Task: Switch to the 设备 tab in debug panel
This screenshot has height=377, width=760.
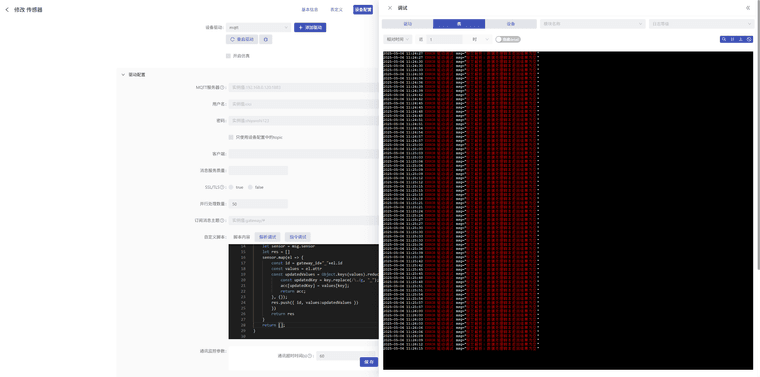Action: pyautogui.click(x=511, y=24)
